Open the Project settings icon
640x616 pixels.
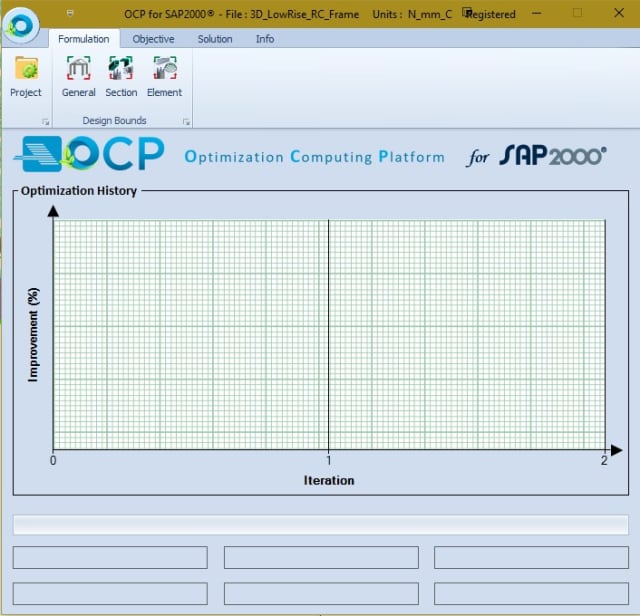coord(26,77)
